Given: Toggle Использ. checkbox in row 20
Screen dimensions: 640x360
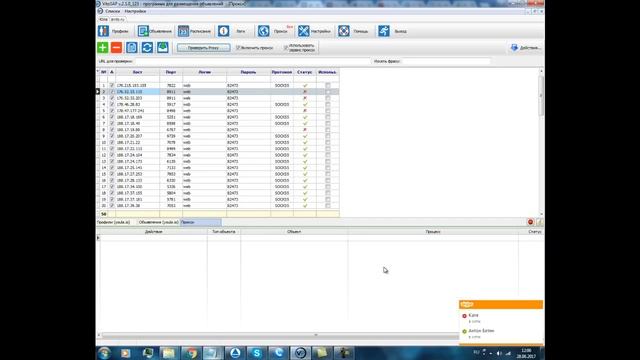Looking at the screenshot, I should point(328,206).
